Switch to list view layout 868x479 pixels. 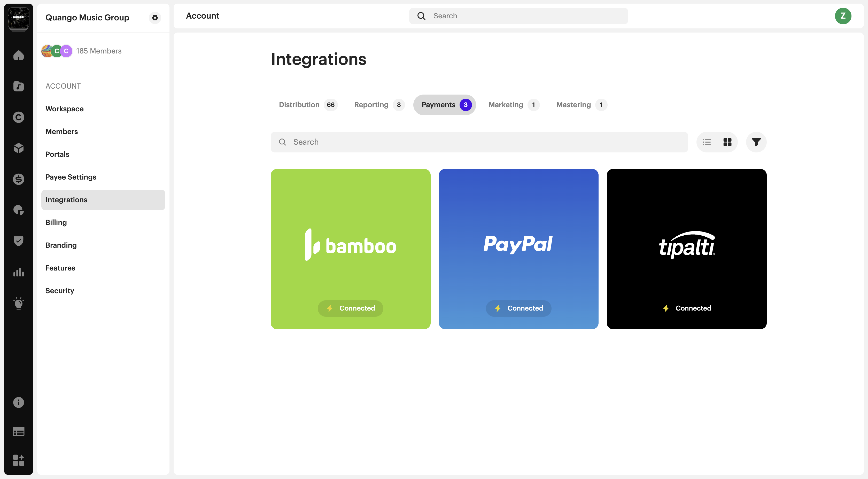707,142
